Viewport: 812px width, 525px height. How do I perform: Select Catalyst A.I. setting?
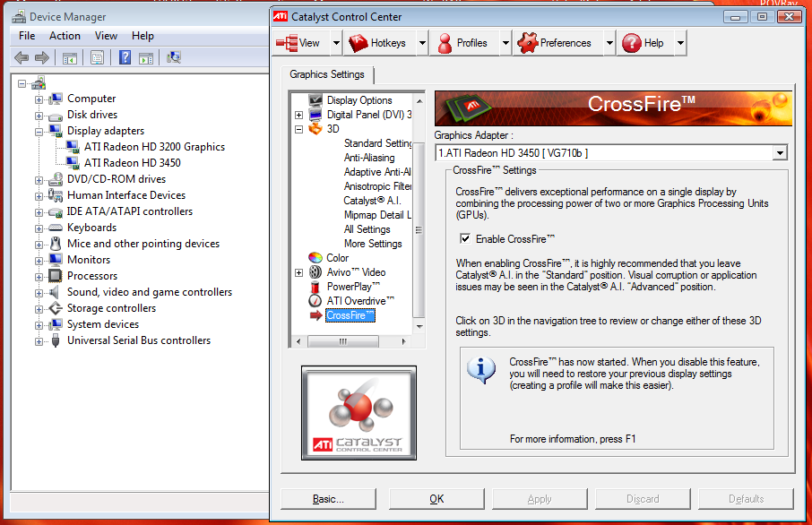pos(372,201)
